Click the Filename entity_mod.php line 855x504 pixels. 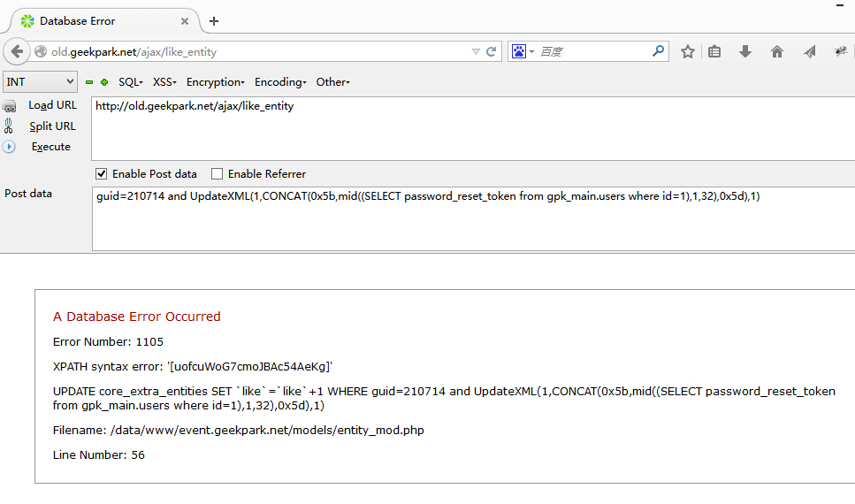[x=239, y=431]
